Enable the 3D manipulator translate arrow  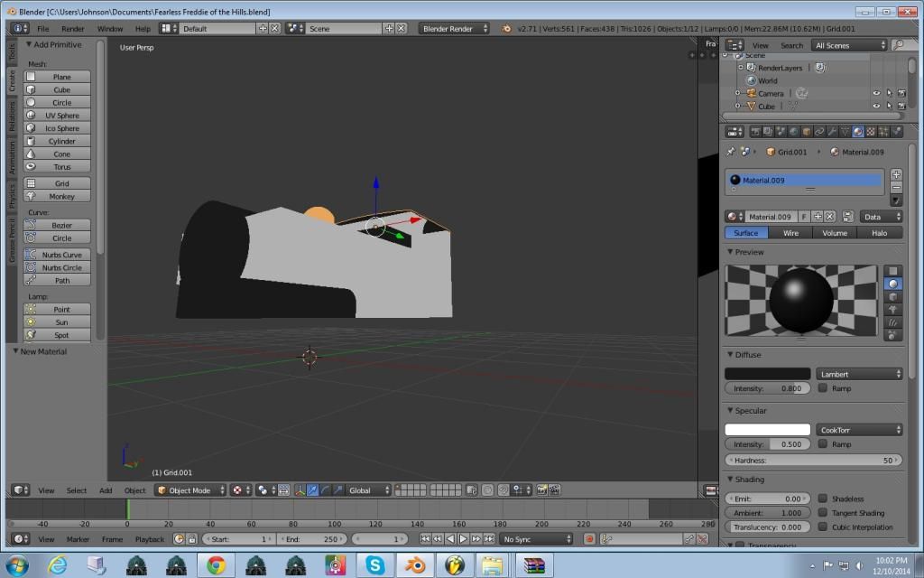(x=313, y=490)
